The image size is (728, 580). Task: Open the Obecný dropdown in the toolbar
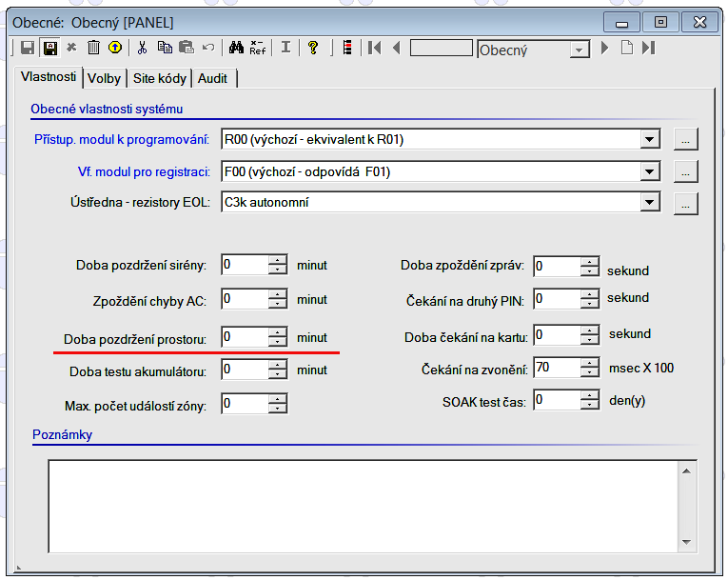(580, 50)
